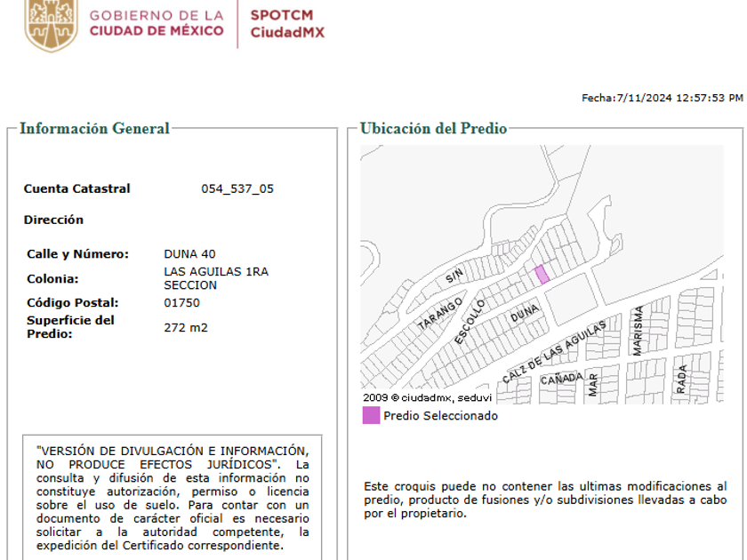747x560 pixels.
Task: Click the Este croquis puede no contener notice
Action: (545, 500)
